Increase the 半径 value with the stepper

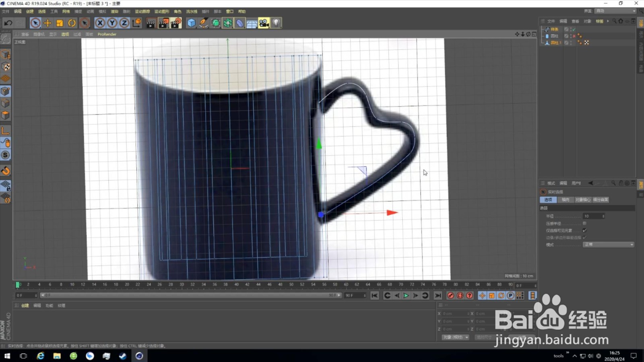pyautogui.click(x=603, y=215)
